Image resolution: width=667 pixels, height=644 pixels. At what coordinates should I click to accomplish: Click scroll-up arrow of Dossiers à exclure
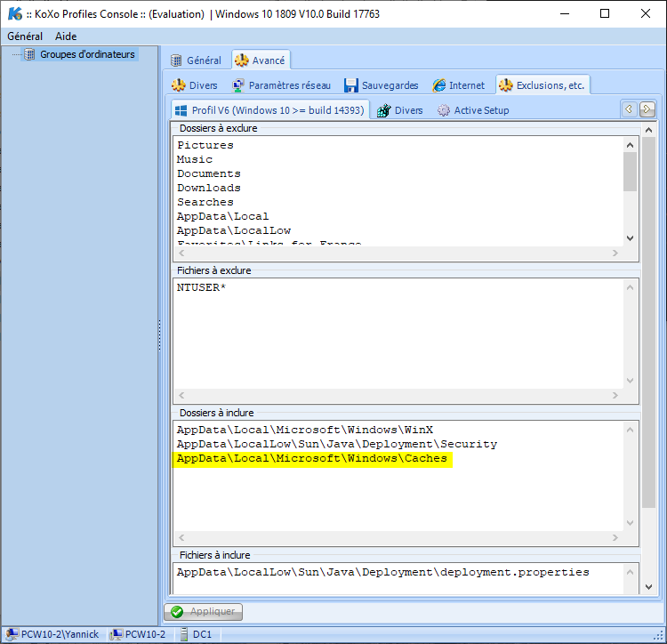630,145
